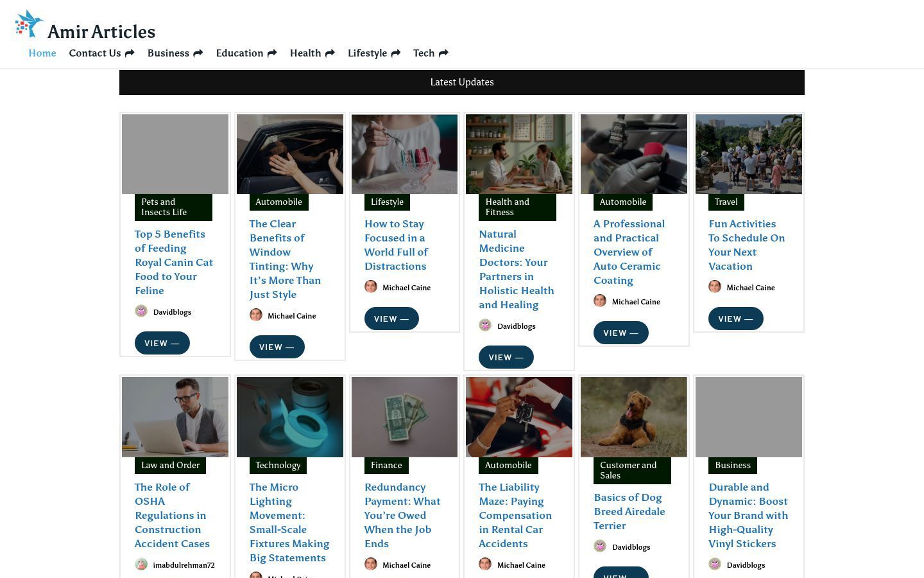
Task: Click the share arrow beside Education
Action: pyautogui.click(x=272, y=53)
